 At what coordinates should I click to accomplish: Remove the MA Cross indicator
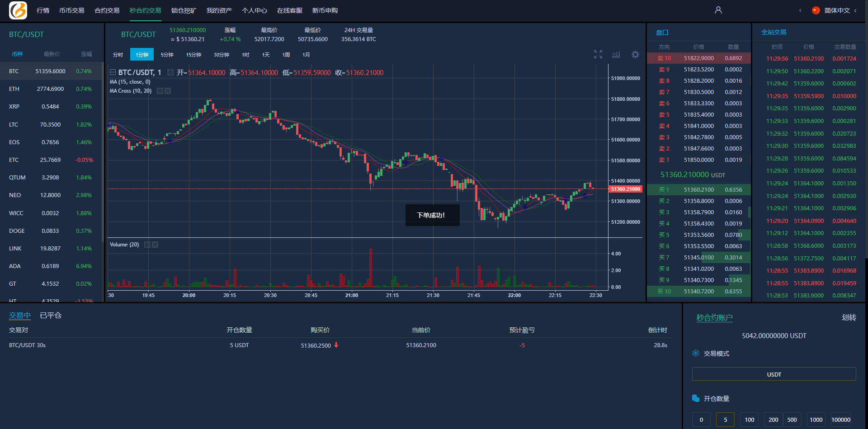pos(168,91)
